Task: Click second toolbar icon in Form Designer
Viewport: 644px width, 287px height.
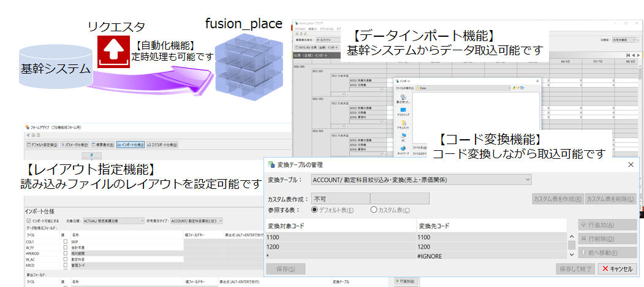Action: [x=33, y=136]
